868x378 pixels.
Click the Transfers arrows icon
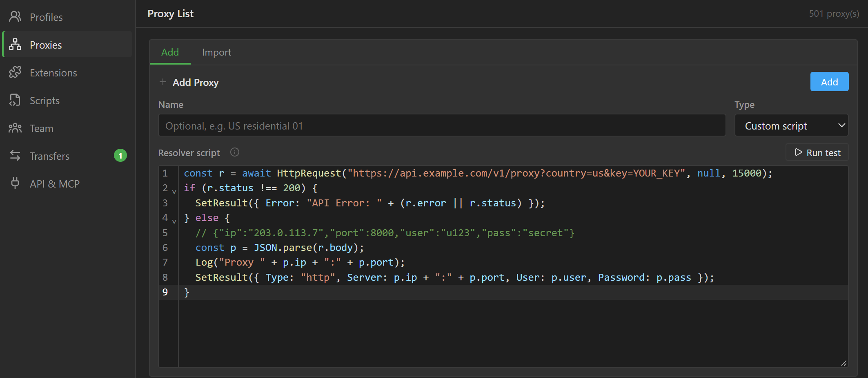[x=15, y=156]
